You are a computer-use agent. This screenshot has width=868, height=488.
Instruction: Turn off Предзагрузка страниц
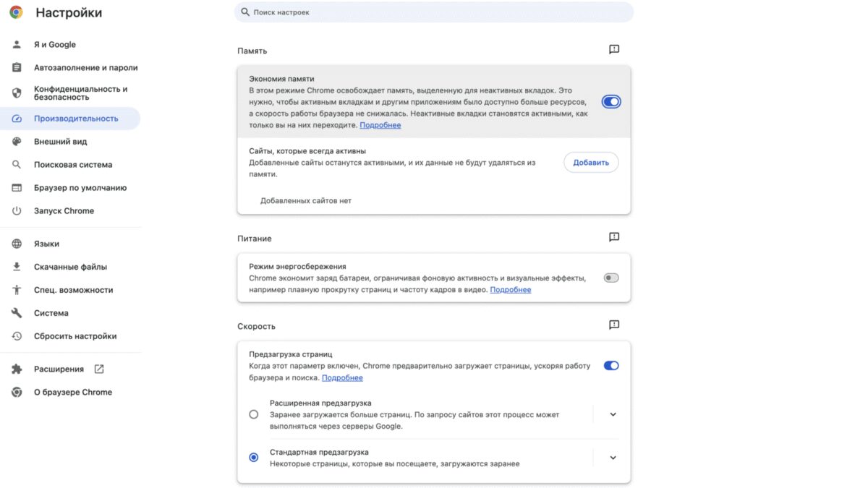(x=610, y=365)
